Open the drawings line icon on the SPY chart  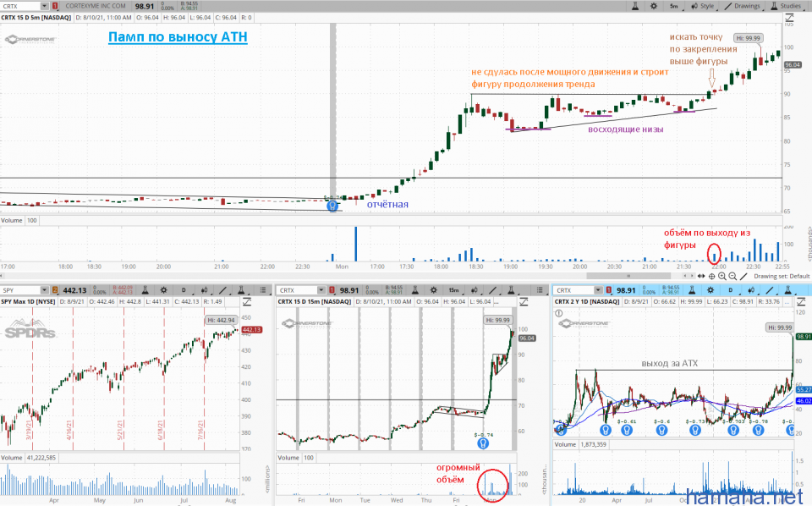[x=222, y=290]
